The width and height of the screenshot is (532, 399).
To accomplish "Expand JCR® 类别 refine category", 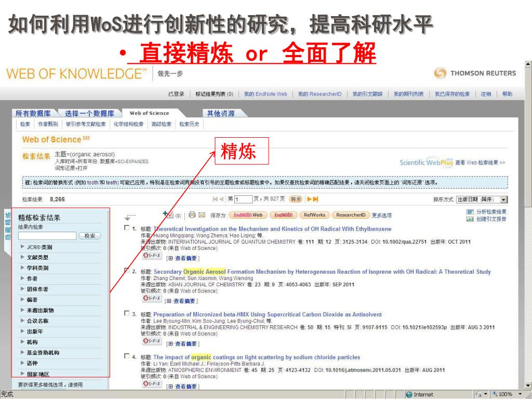I will coord(22,247).
